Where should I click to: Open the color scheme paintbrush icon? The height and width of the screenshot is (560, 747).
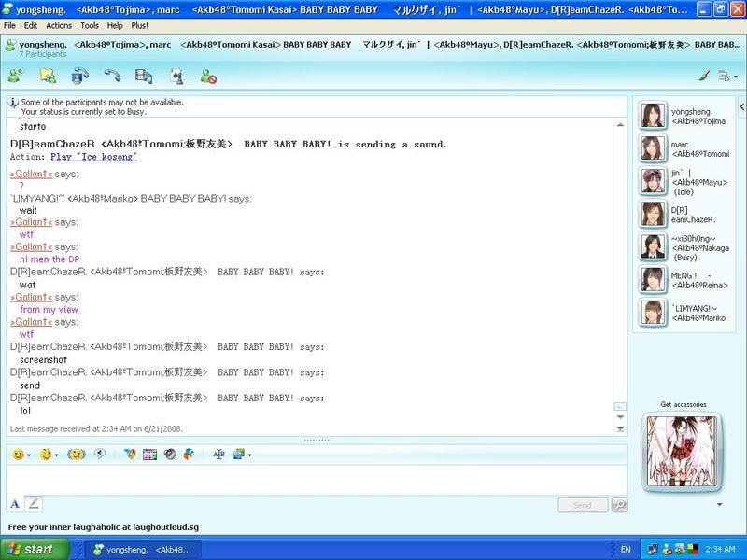[704, 77]
